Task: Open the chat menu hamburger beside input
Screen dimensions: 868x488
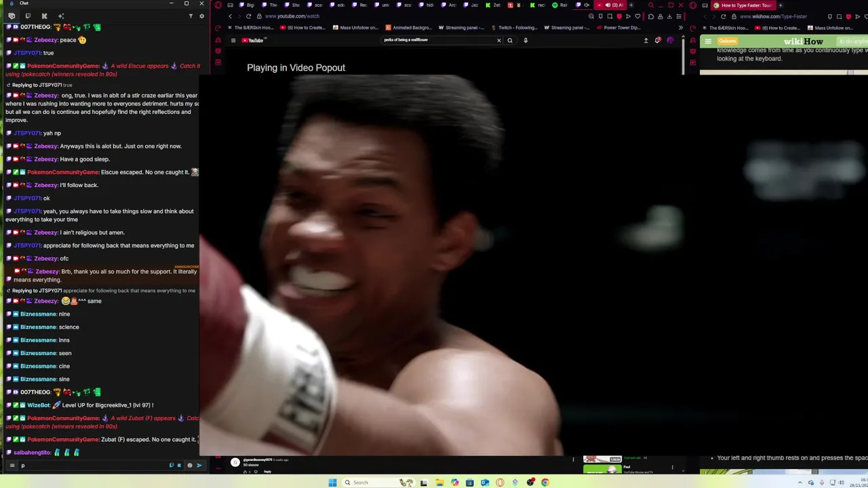Action: [12, 466]
